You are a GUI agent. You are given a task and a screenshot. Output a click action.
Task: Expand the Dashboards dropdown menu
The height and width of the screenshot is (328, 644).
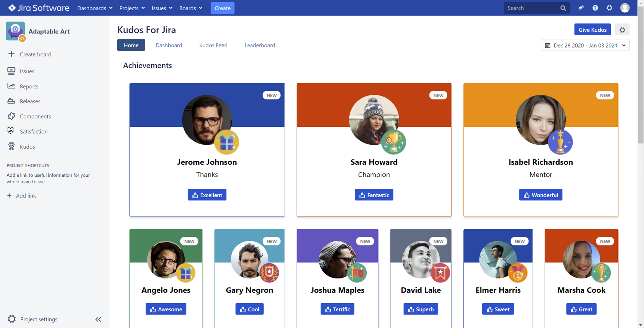click(x=95, y=8)
